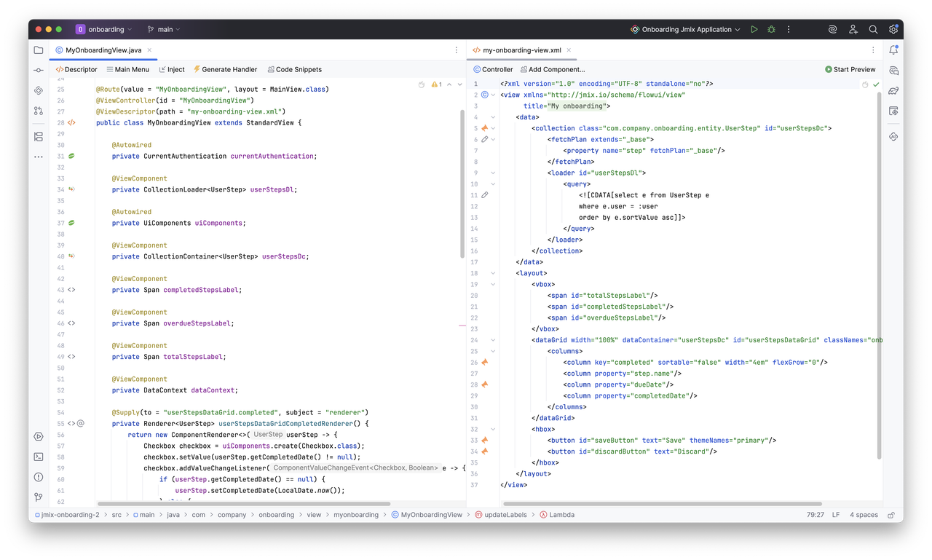932x560 pixels.
Task: Click Spring bean gutter icon on line 31
Action: 72,157
